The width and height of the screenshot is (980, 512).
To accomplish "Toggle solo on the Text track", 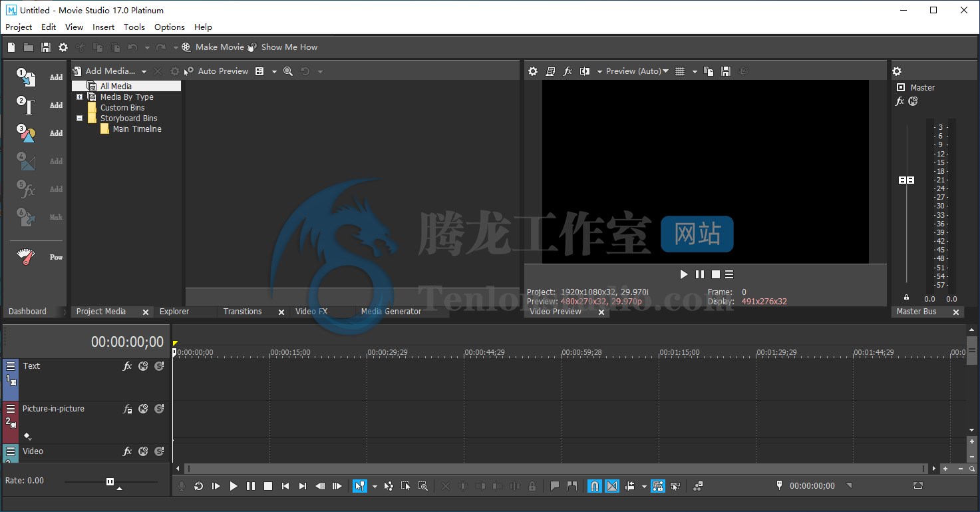I will point(159,366).
